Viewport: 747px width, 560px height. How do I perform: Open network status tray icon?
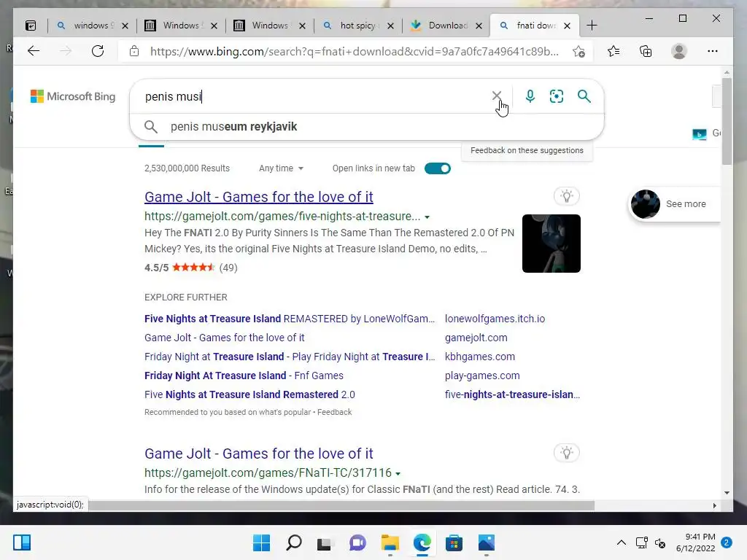point(642,542)
